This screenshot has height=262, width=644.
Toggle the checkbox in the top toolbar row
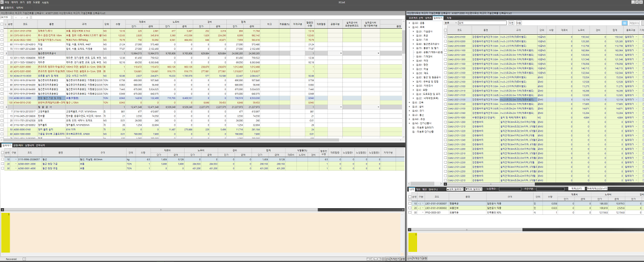click(2, 8)
